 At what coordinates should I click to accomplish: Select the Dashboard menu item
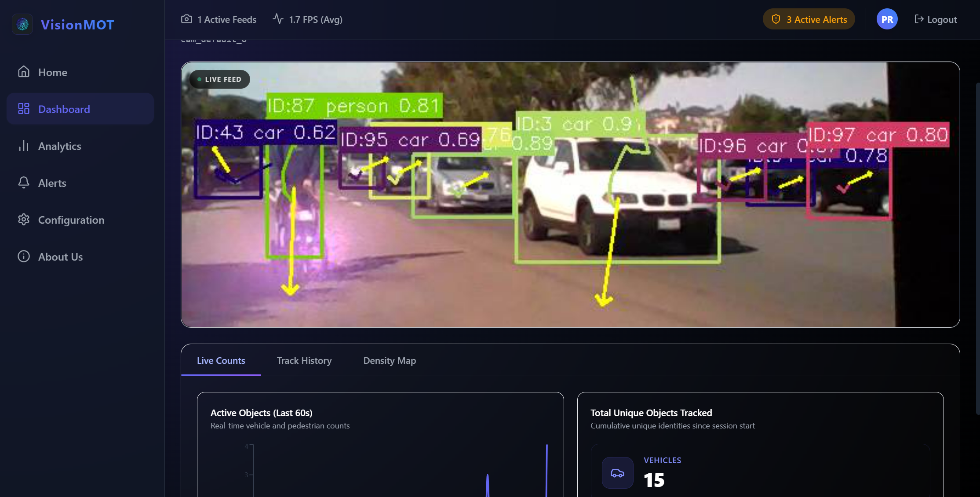(x=80, y=109)
